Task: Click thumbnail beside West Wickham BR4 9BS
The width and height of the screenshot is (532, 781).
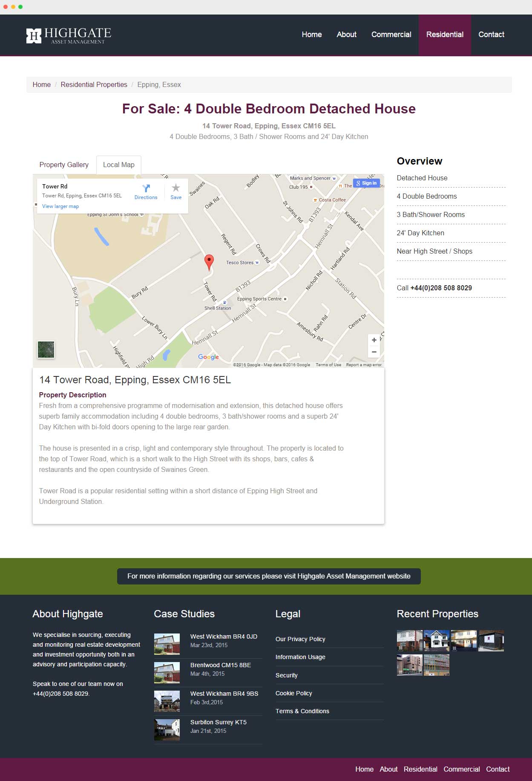Action: [167, 701]
